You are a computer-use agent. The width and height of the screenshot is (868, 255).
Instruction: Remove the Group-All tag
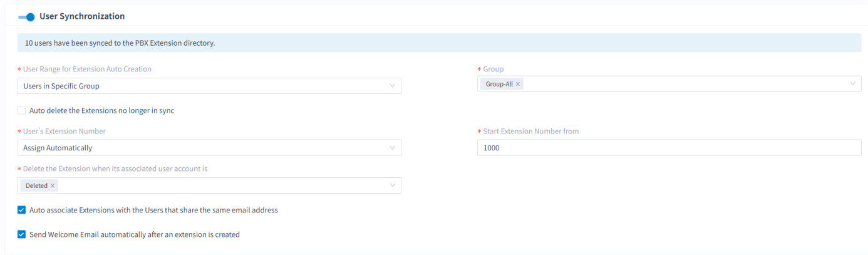(x=518, y=84)
